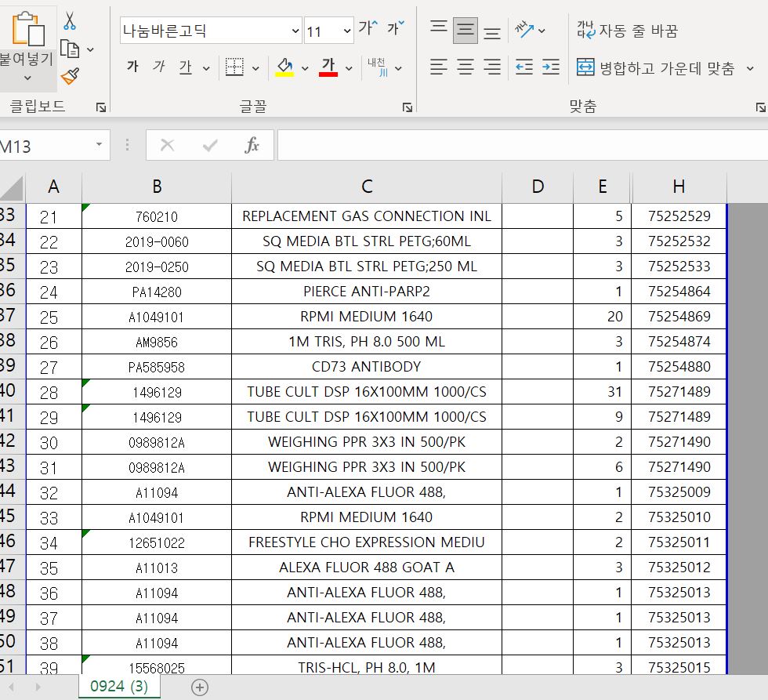The height and width of the screenshot is (700, 768).
Task: Open the clipboard pane dialog launcher
Action: 101,107
